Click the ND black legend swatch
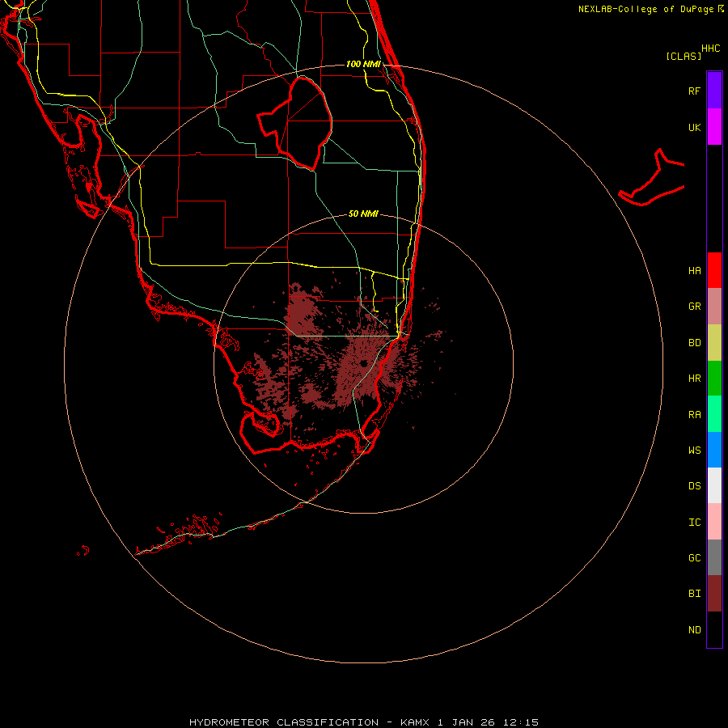The image size is (728, 728). tap(714, 629)
